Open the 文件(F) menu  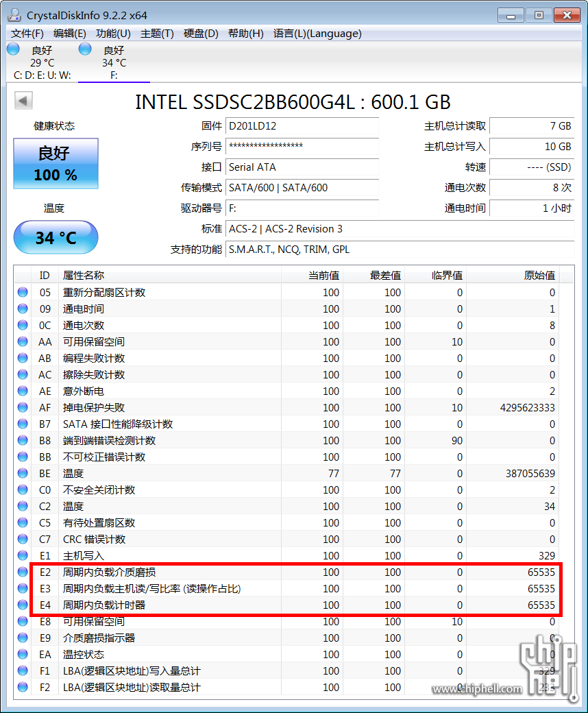point(27,34)
